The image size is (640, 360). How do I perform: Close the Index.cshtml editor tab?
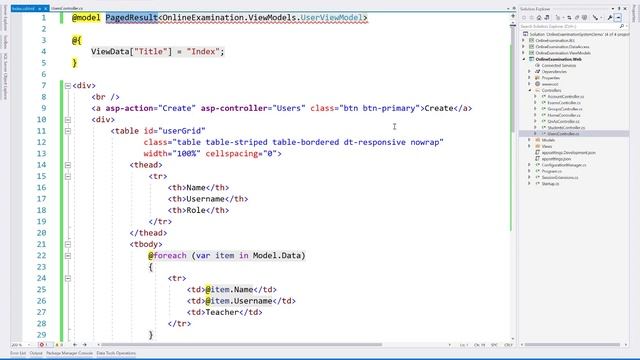tap(45, 9)
